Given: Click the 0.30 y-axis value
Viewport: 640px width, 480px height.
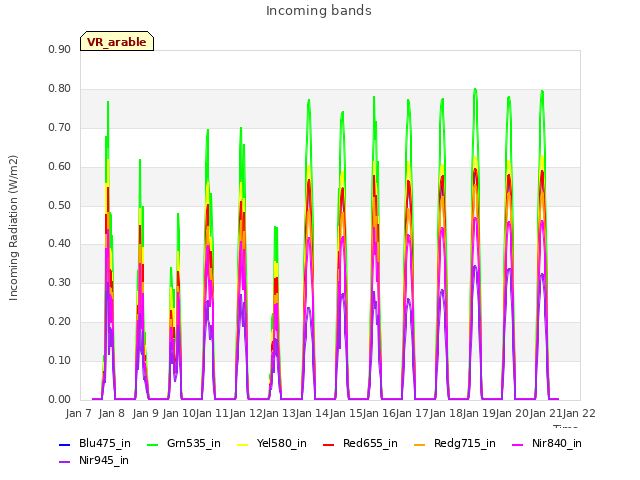Looking at the screenshot, I should pyautogui.click(x=60, y=282).
